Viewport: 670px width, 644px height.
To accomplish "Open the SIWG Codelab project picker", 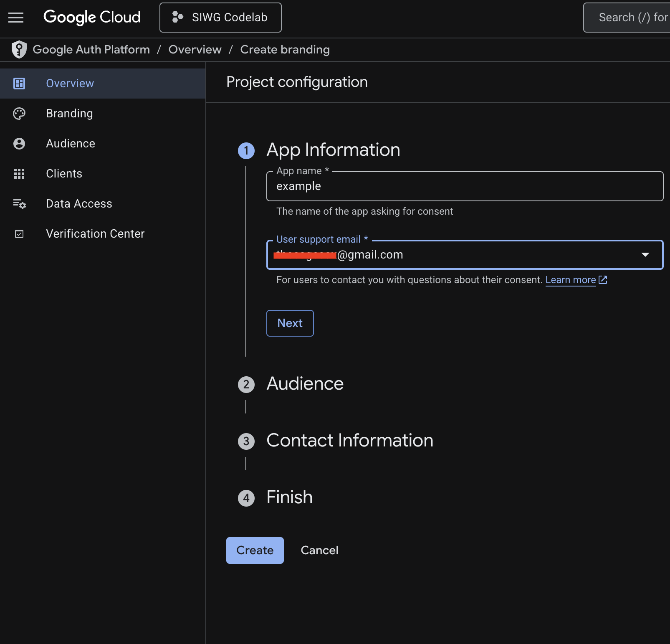I will [x=220, y=17].
